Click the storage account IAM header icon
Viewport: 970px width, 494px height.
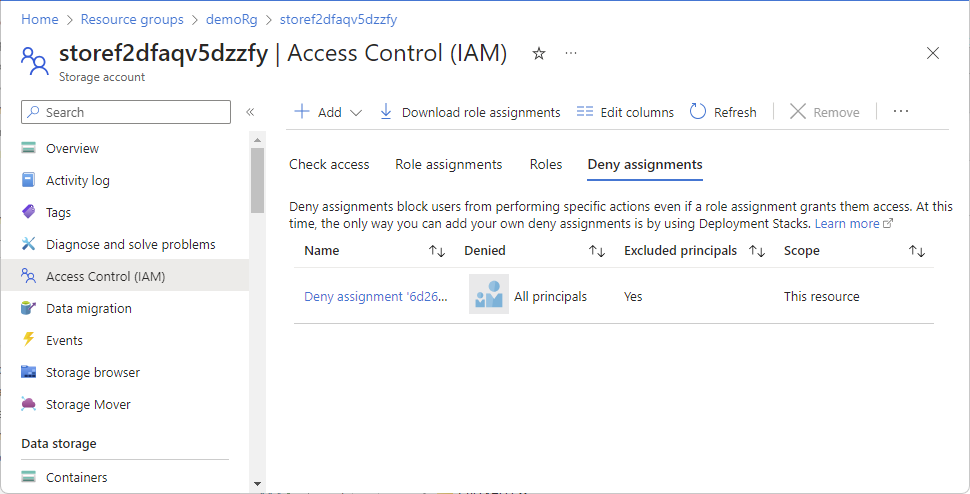click(x=33, y=61)
